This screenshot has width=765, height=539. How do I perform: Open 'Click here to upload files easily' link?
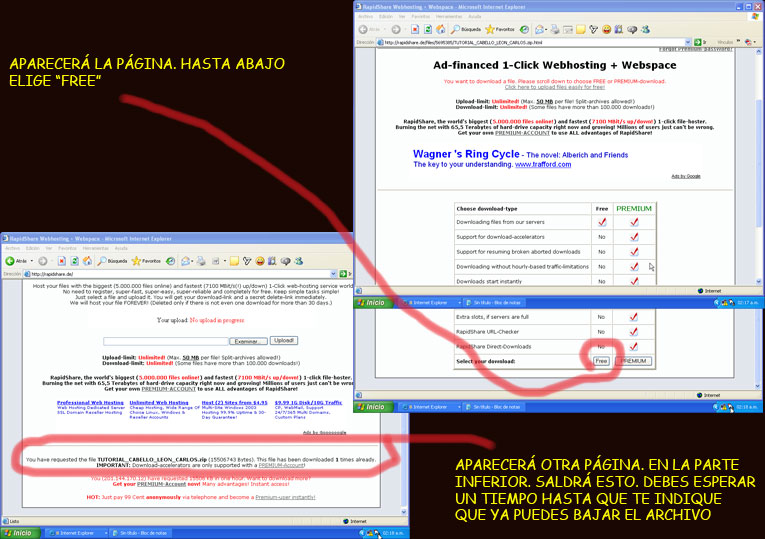click(555, 87)
